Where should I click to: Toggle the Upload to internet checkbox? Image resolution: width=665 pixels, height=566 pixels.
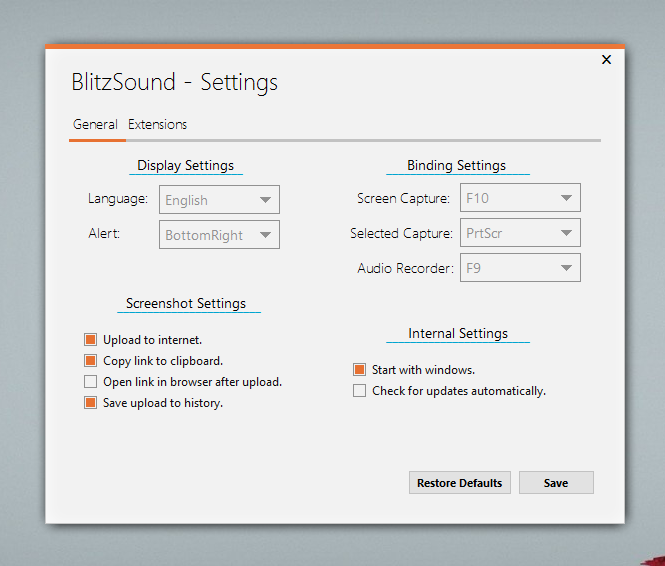(x=90, y=340)
